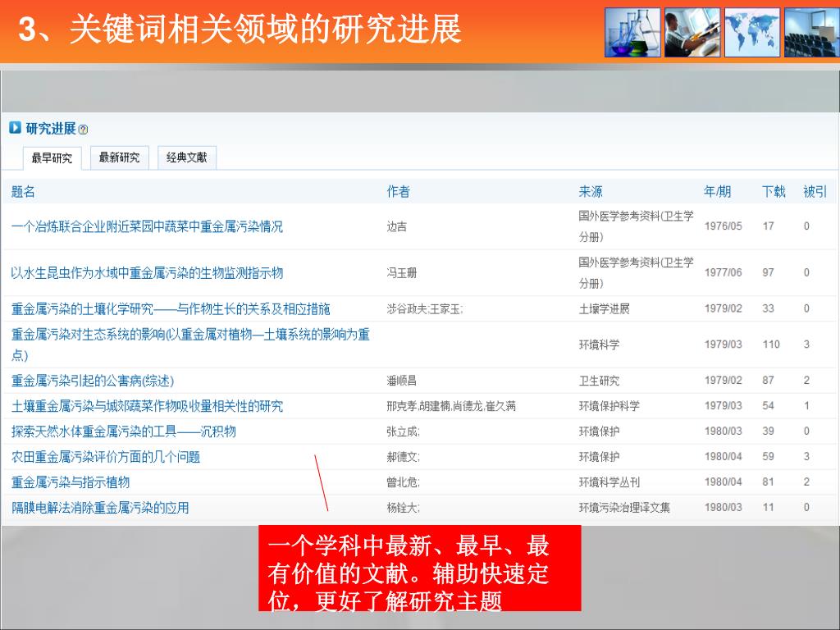This screenshot has width=840, height=630.
Task: Open article 农田重金属污染评价方面的几个问题
Action: (x=106, y=457)
